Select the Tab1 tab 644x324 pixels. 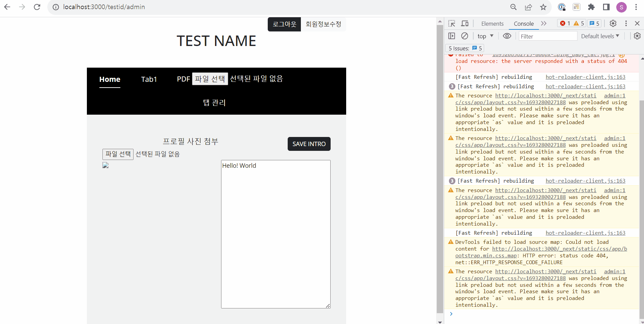pyautogui.click(x=149, y=79)
